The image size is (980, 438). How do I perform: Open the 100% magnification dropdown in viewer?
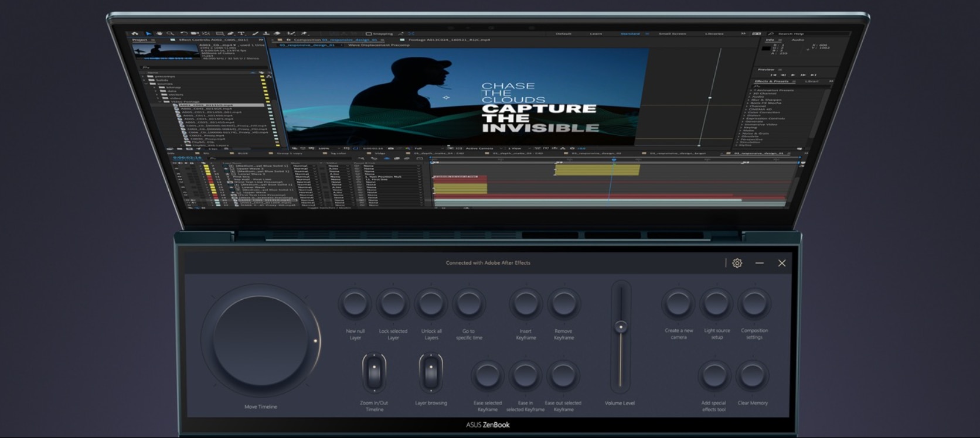(329, 148)
